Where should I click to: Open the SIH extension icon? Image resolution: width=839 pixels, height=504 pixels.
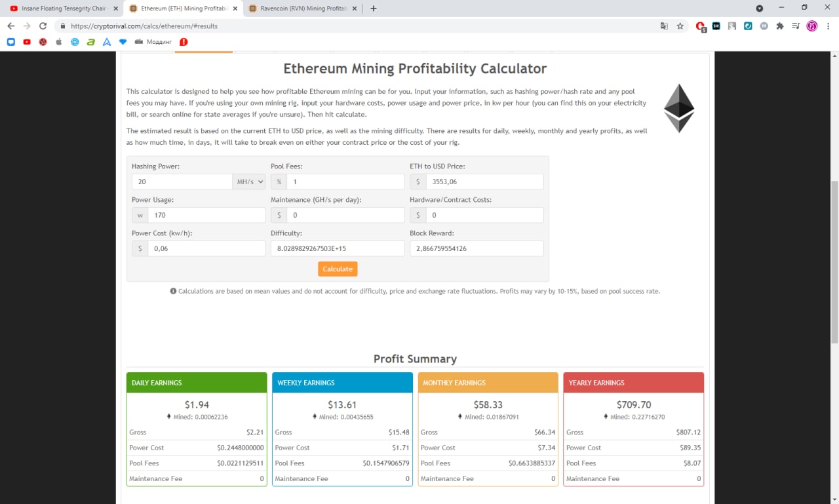[x=716, y=26]
